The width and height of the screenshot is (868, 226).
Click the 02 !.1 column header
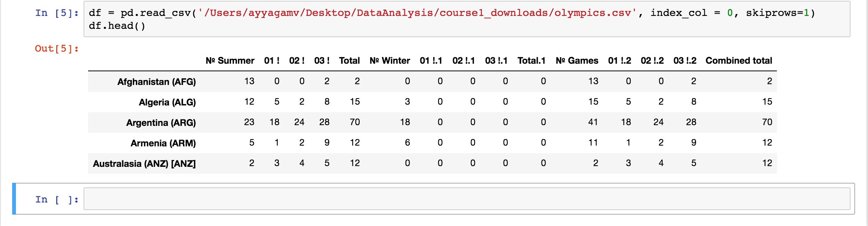464,61
